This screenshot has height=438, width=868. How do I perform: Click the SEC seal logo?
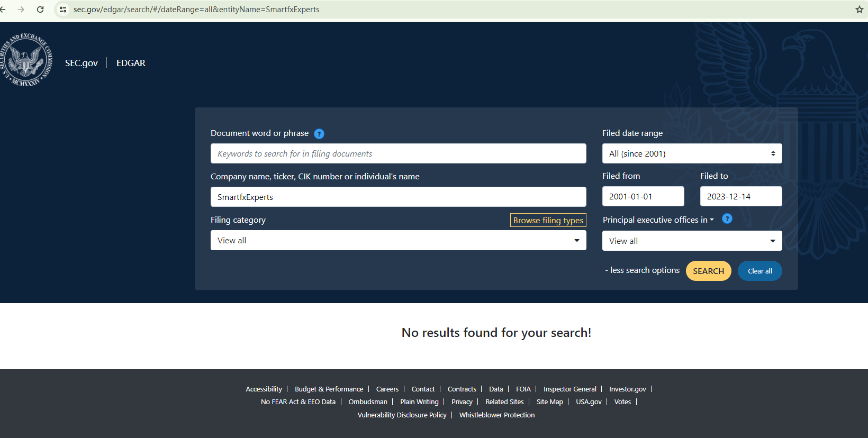click(x=26, y=60)
